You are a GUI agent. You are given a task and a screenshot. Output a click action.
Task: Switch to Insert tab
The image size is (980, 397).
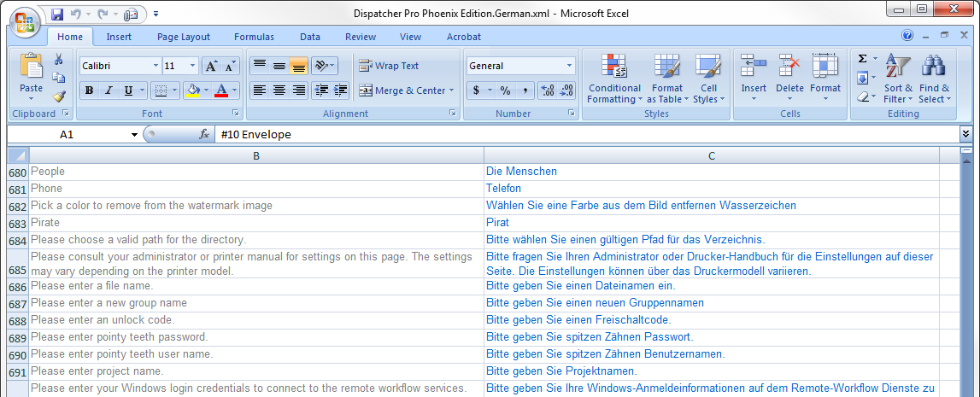click(x=119, y=37)
